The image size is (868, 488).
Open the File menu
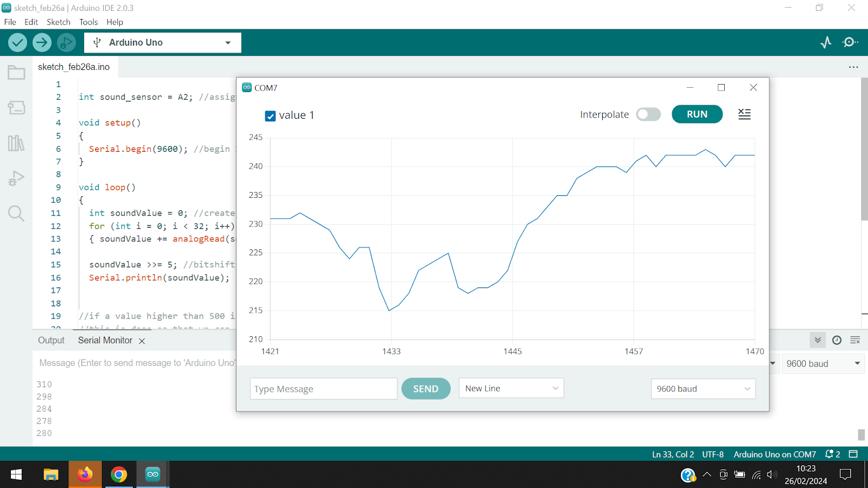coord(10,22)
